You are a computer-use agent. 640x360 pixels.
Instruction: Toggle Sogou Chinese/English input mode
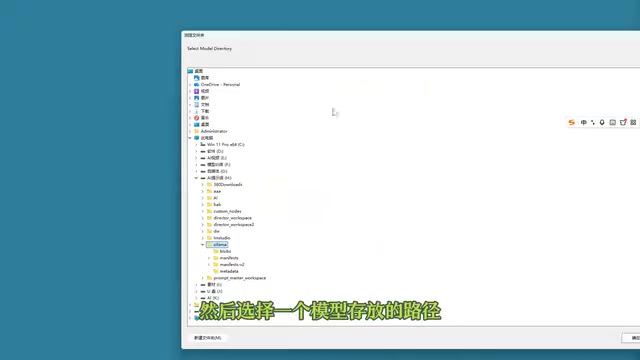[584, 122]
